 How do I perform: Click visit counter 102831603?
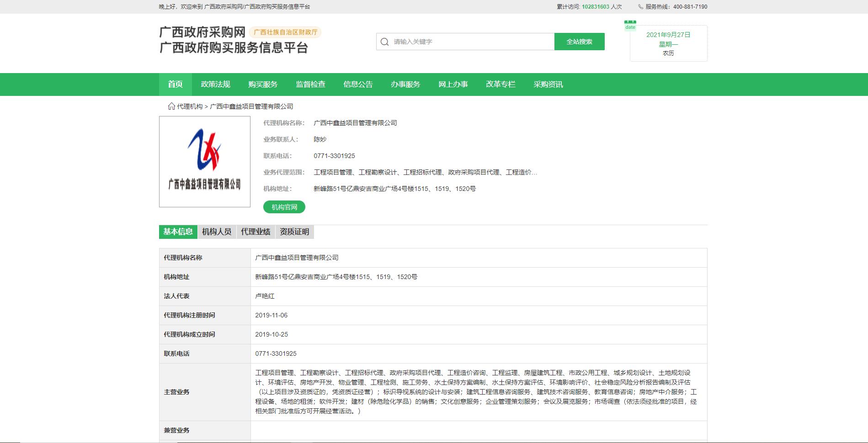[595, 7]
